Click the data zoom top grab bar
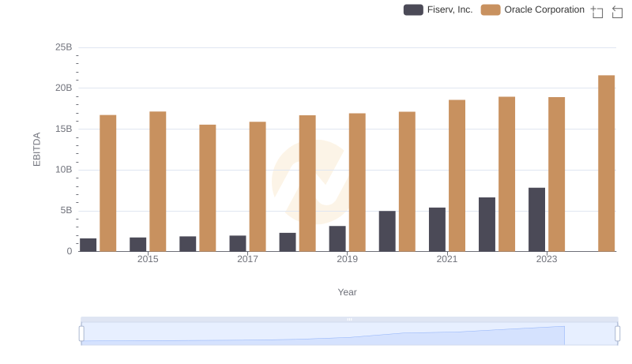Image resolution: width=632 pixels, height=364 pixels. point(349,319)
